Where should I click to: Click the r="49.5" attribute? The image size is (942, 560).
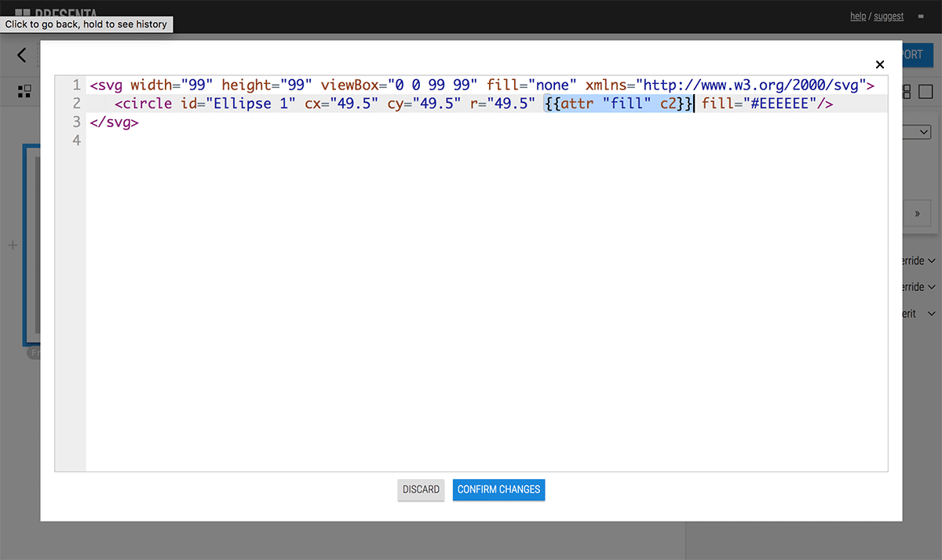click(x=502, y=104)
